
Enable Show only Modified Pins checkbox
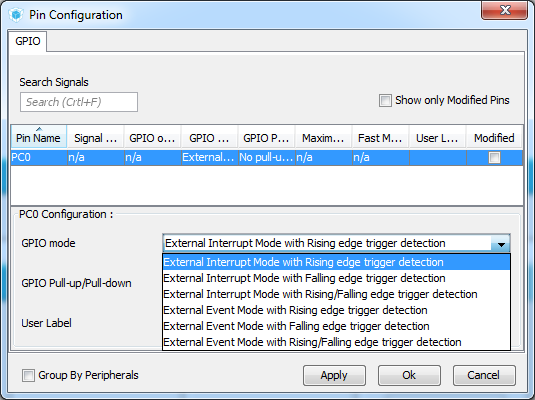pos(385,100)
